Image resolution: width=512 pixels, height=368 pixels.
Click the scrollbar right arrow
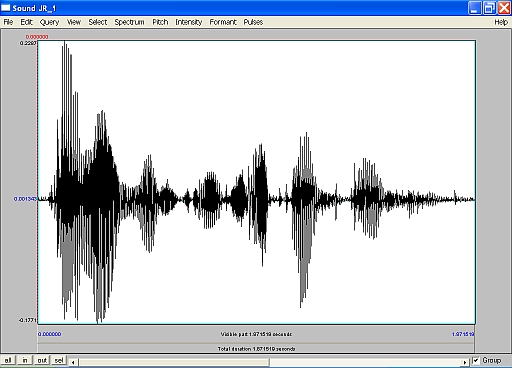coord(465,362)
